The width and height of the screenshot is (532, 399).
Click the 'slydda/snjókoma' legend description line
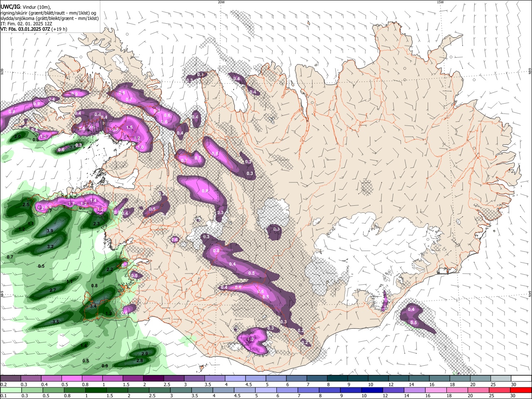[49, 18]
